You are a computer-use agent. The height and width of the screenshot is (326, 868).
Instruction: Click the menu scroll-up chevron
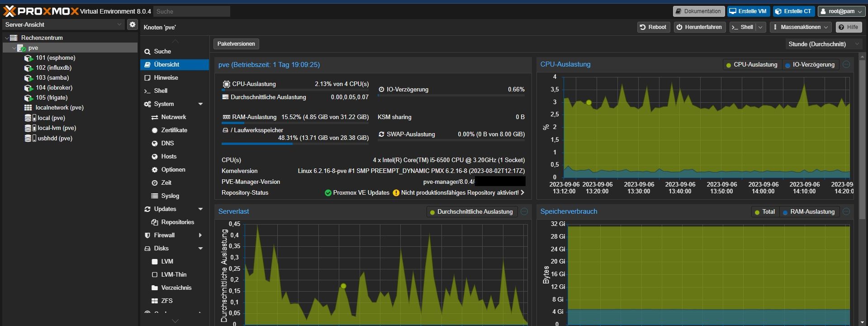[x=175, y=42]
